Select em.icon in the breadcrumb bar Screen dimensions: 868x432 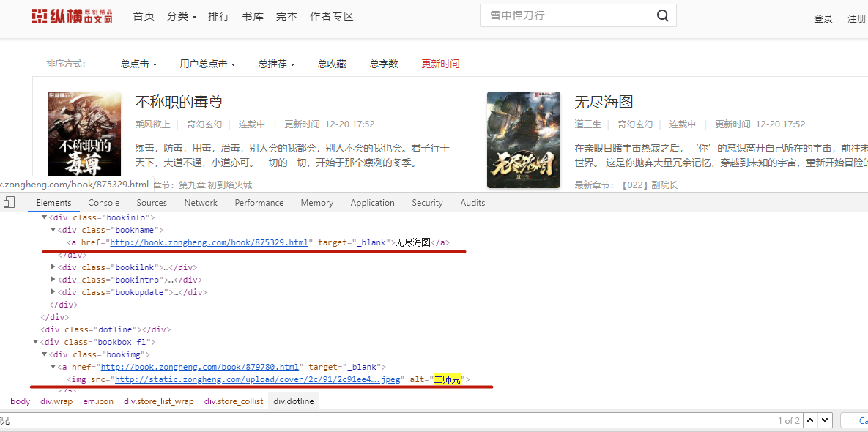coord(99,401)
